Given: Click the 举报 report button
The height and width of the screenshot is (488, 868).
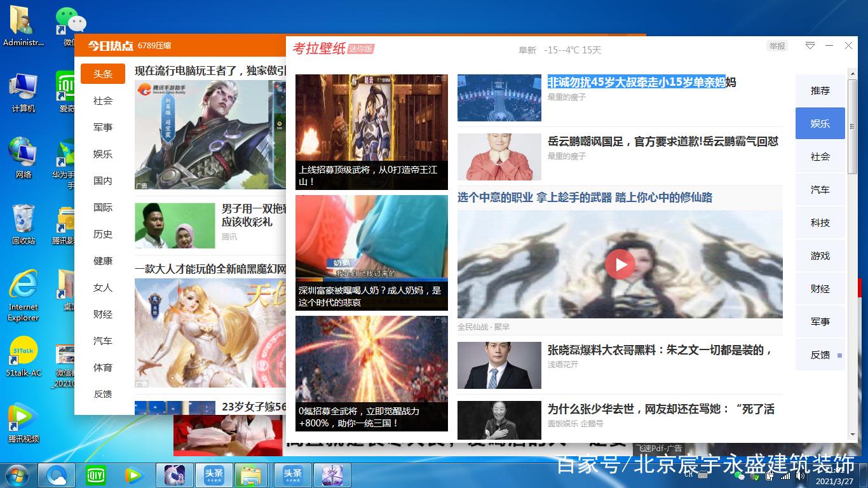Looking at the screenshot, I should pyautogui.click(x=777, y=46).
